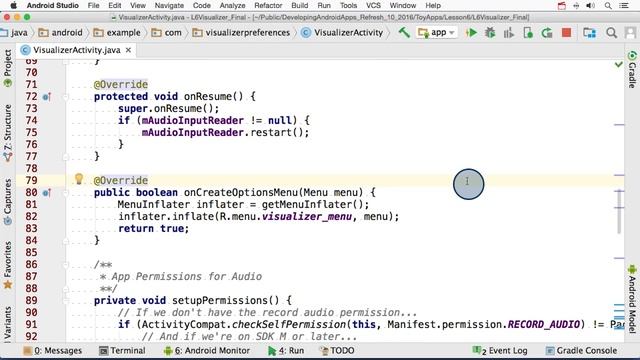640x360 pixels.
Task: Open the Event Log panel
Action: [500, 351]
